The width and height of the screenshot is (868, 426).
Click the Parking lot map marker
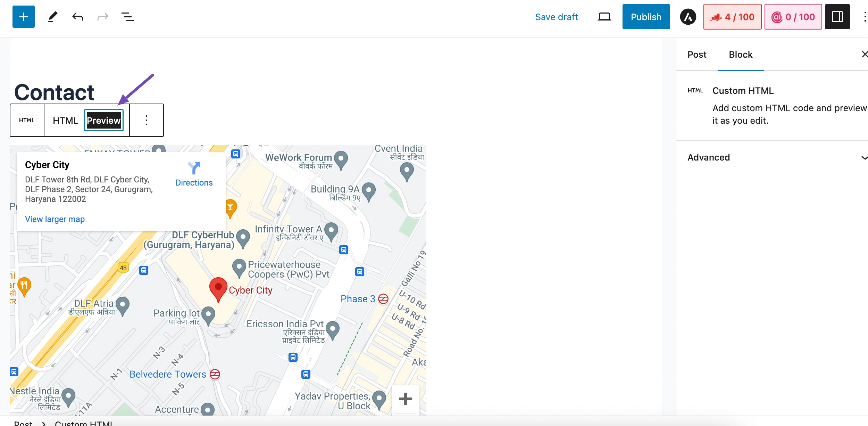(x=208, y=316)
